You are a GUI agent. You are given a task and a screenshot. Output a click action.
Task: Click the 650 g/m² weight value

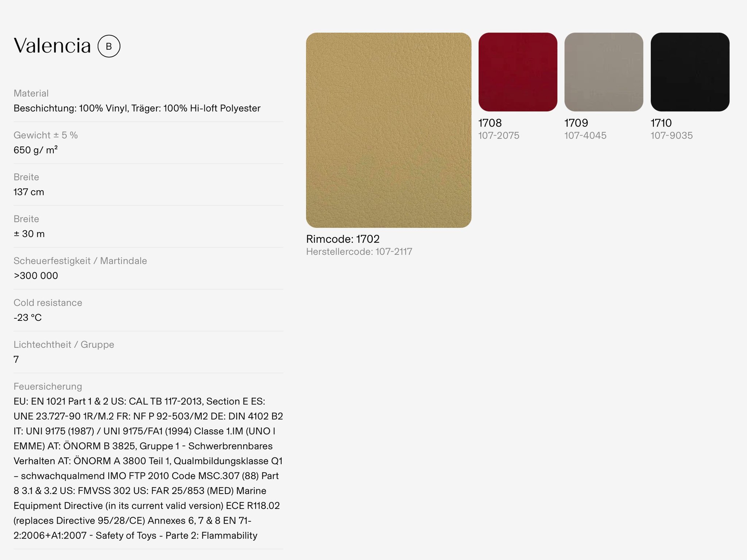pos(35,150)
